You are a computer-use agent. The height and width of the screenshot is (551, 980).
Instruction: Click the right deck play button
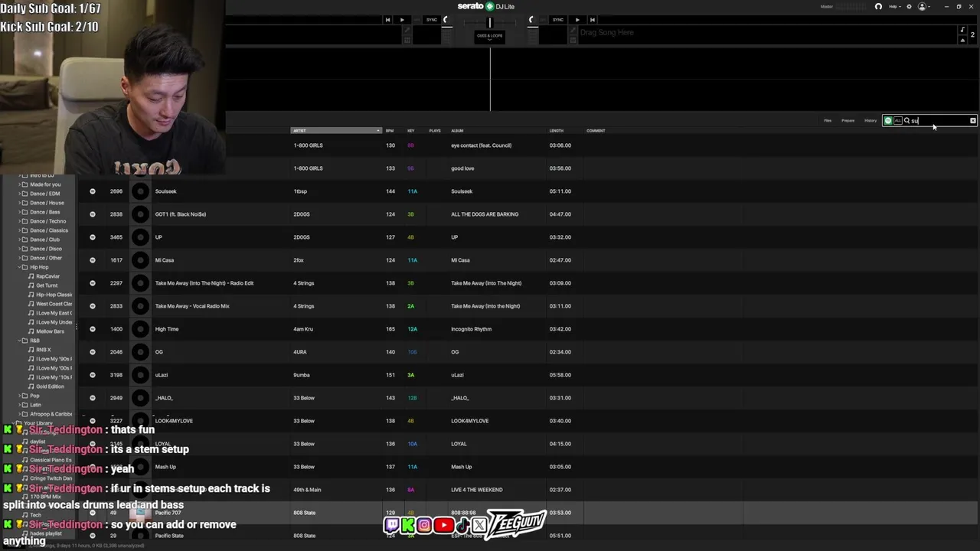577,20
